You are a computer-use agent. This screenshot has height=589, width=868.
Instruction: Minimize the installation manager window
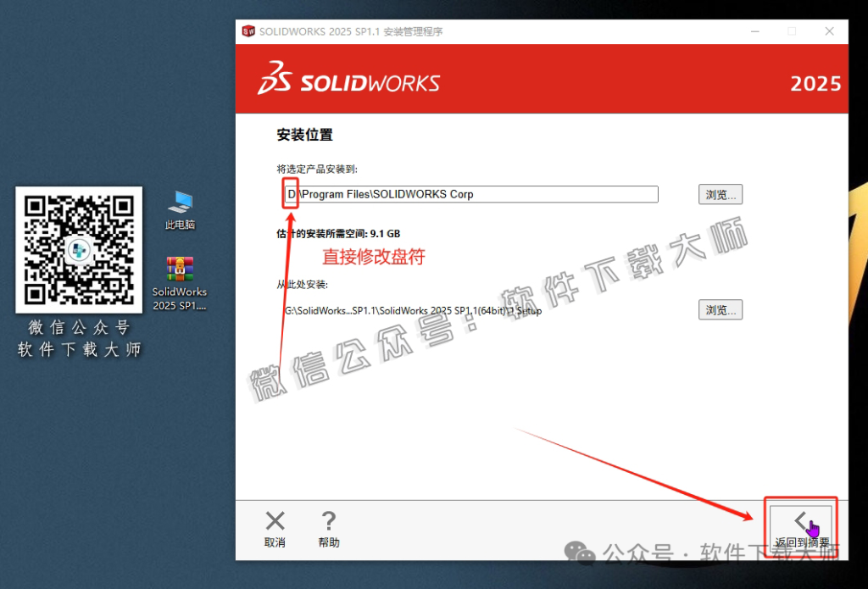[x=754, y=31]
